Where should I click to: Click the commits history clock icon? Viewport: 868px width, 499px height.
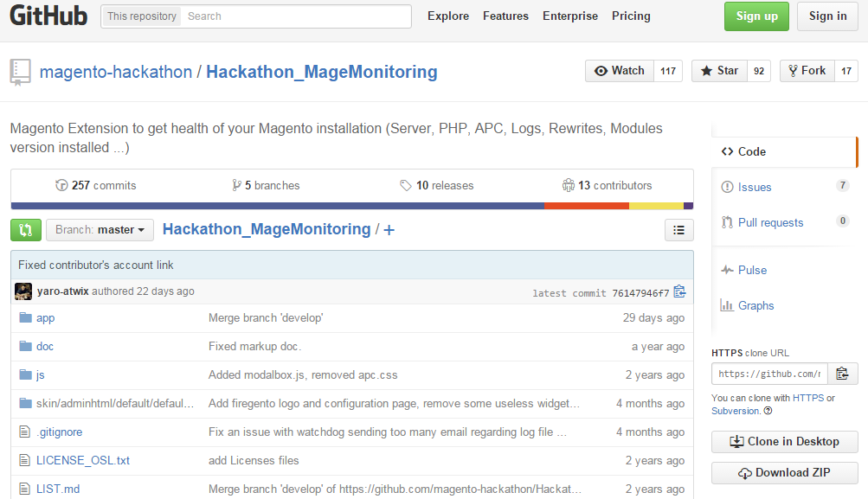[x=61, y=185]
